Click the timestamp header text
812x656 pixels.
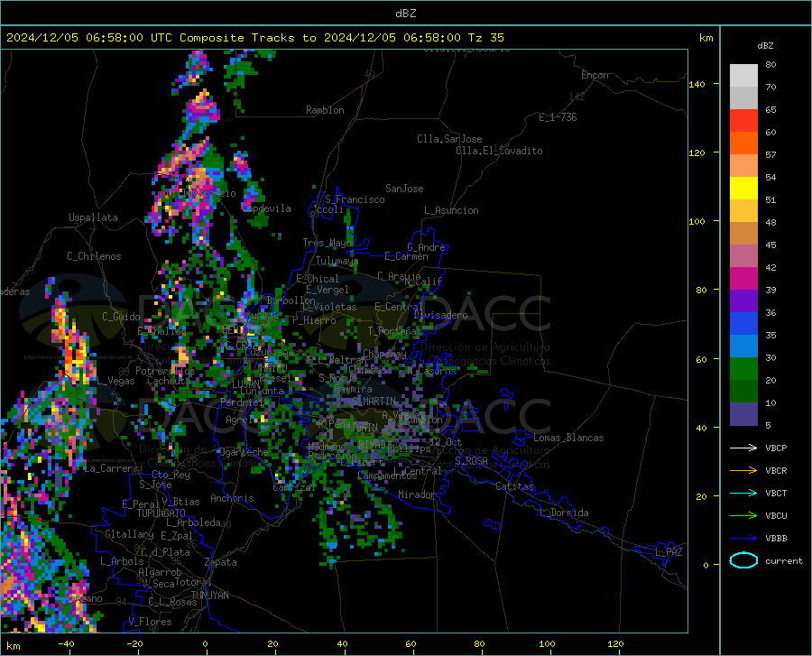coord(254,38)
